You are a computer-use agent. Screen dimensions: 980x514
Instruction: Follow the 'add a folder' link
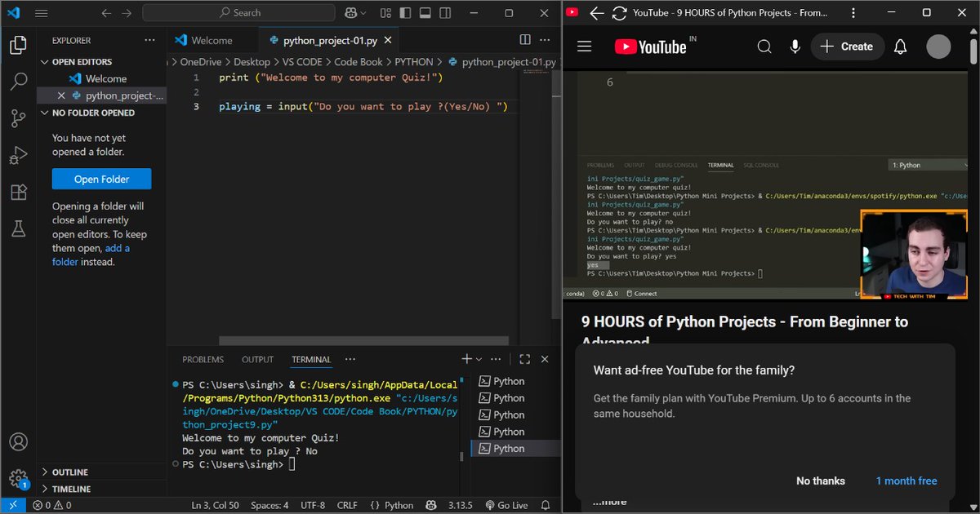[x=91, y=255]
